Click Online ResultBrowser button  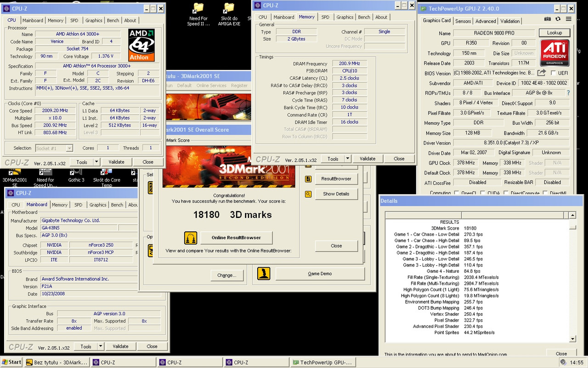[236, 238]
